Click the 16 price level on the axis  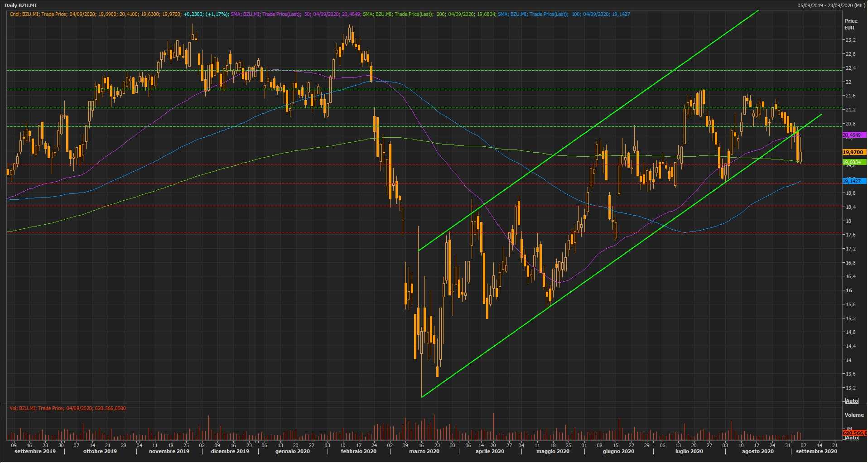click(x=849, y=290)
